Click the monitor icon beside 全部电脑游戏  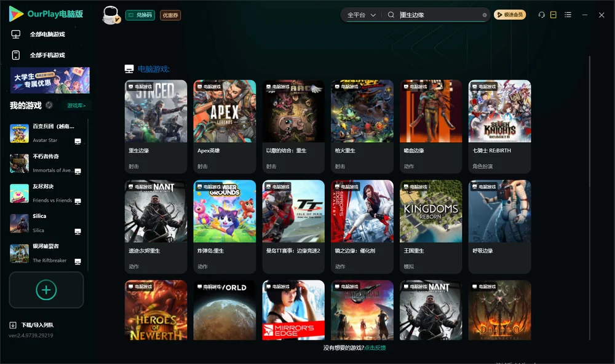tap(16, 34)
